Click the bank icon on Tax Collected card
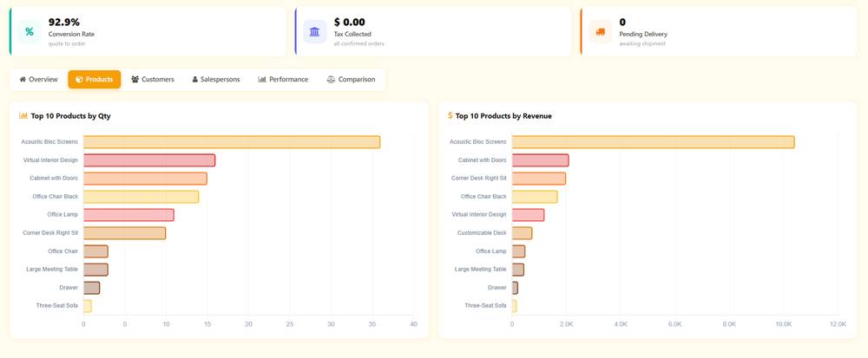 314,31
